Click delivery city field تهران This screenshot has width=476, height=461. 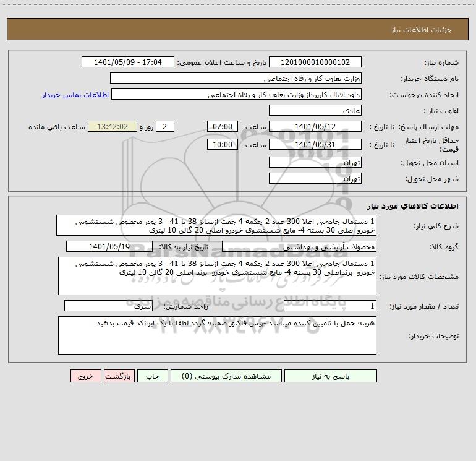[315, 178]
